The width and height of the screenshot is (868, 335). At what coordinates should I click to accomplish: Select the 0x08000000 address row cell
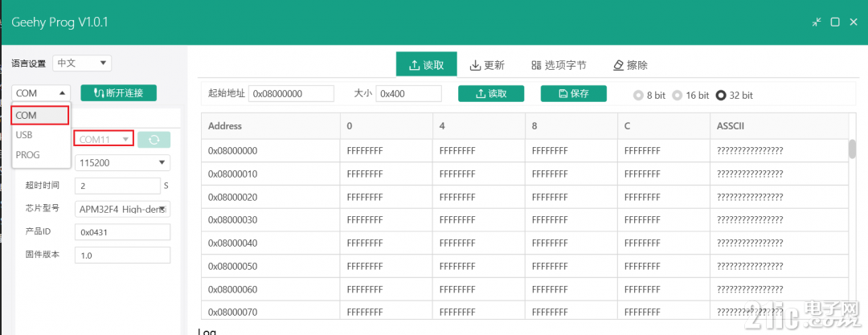271,150
